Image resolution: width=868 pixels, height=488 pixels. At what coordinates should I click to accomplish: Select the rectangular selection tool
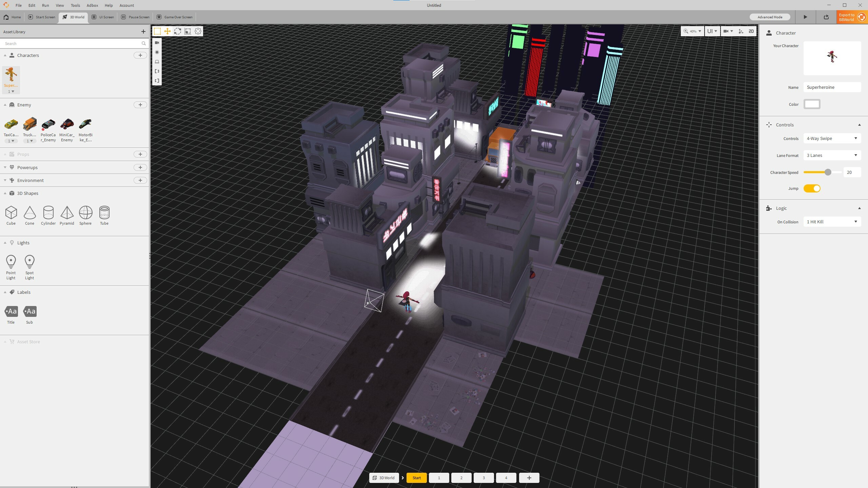point(157,31)
